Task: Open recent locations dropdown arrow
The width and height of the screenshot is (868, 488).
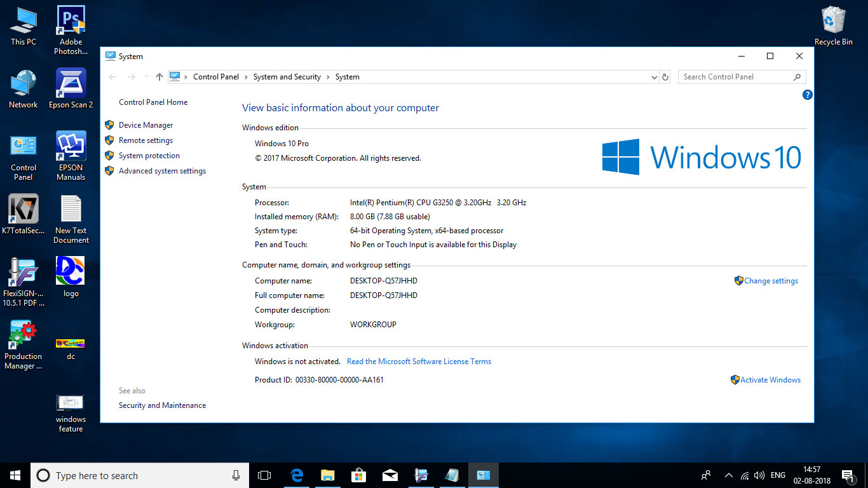Action: (146, 77)
